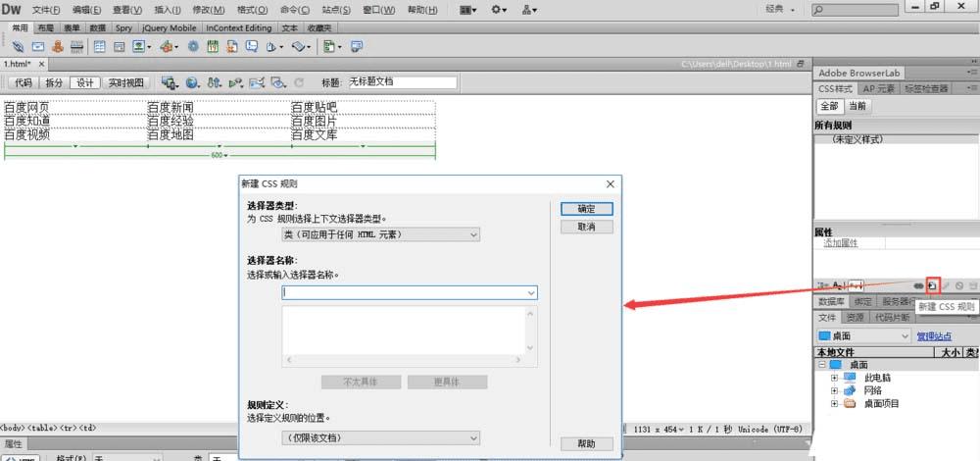This screenshot has width=980, height=461.
Task: Insert a Horizontal Rule from toolbar
Action: (x=76, y=46)
